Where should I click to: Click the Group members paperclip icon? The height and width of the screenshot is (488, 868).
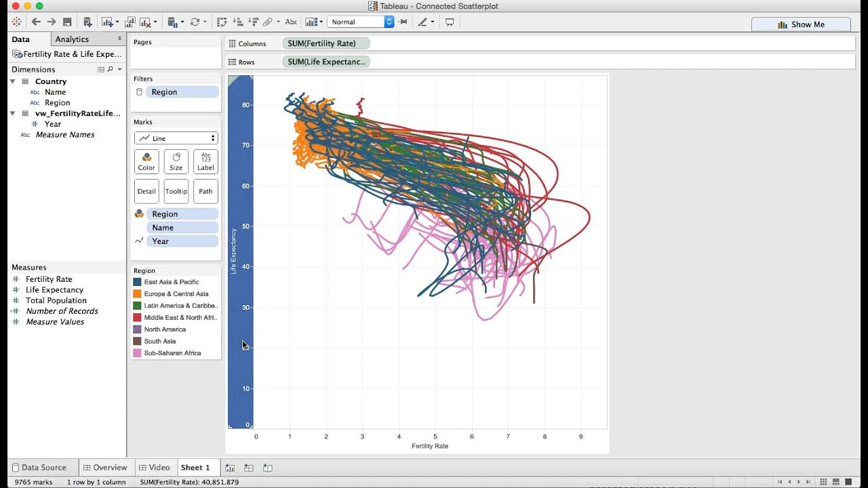[x=268, y=22]
